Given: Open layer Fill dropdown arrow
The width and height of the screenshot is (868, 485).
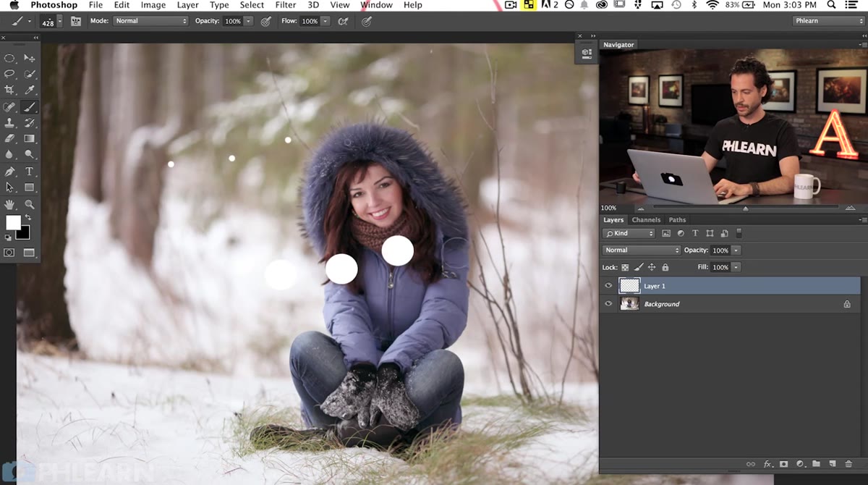Looking at the screenshot, I should 736,267.
